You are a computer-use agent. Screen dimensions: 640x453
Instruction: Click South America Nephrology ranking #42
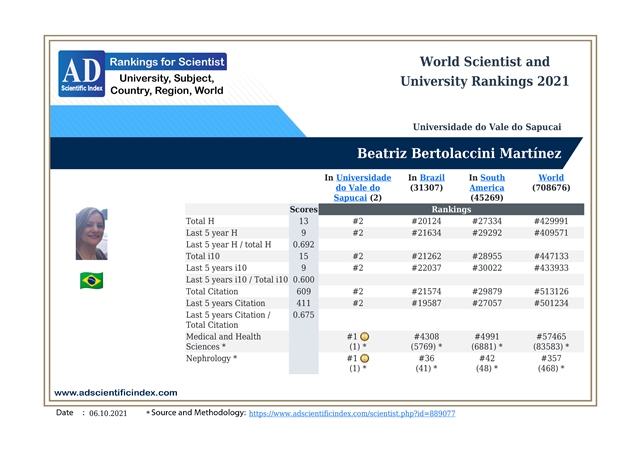(x=487, y=358)
